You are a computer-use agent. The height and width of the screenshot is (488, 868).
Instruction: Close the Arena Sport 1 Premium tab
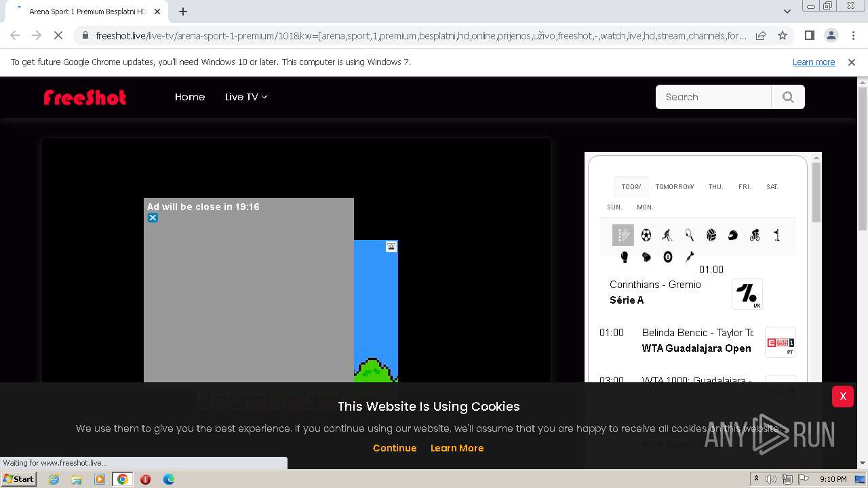(x=157, y=12)
